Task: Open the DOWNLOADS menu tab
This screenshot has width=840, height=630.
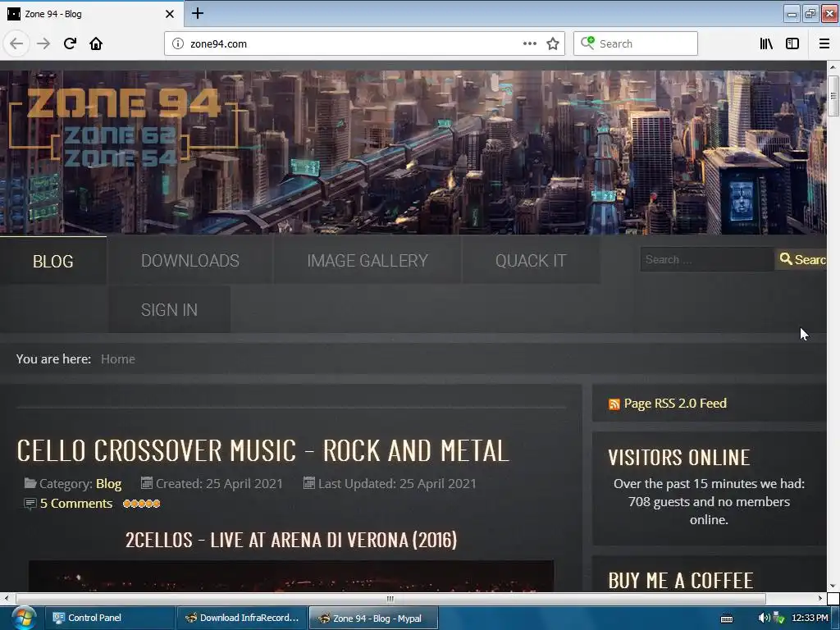Action: 190,260
